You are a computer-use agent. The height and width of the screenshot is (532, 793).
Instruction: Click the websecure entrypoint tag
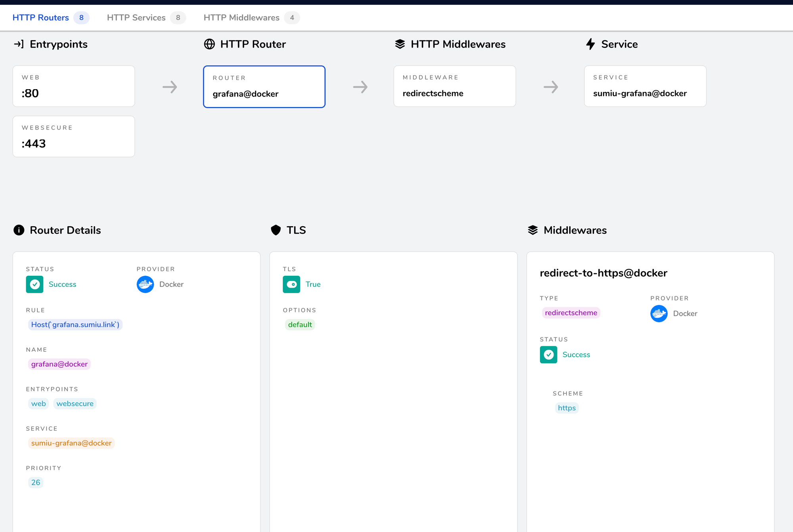coord(75,404)
